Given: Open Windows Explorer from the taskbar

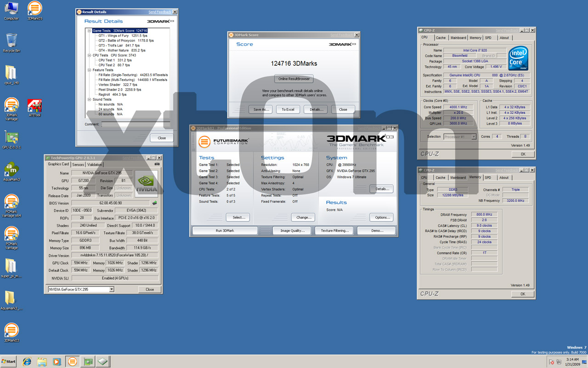Looking at the screenshot, I should 42,362.
